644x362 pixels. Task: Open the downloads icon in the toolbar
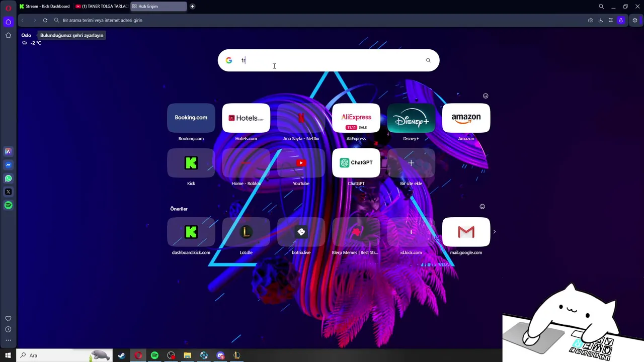(x=601, y=20)
